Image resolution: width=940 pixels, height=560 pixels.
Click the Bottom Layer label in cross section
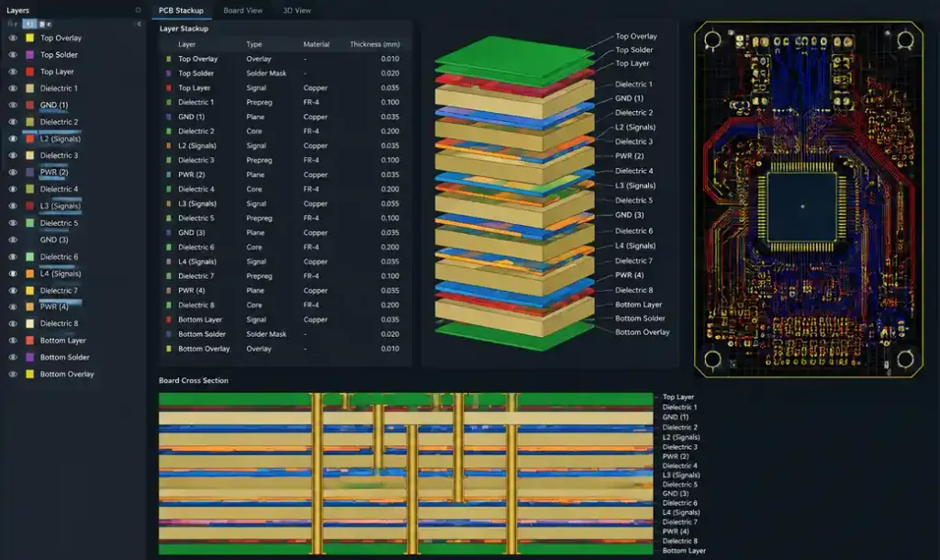[683, 551]
